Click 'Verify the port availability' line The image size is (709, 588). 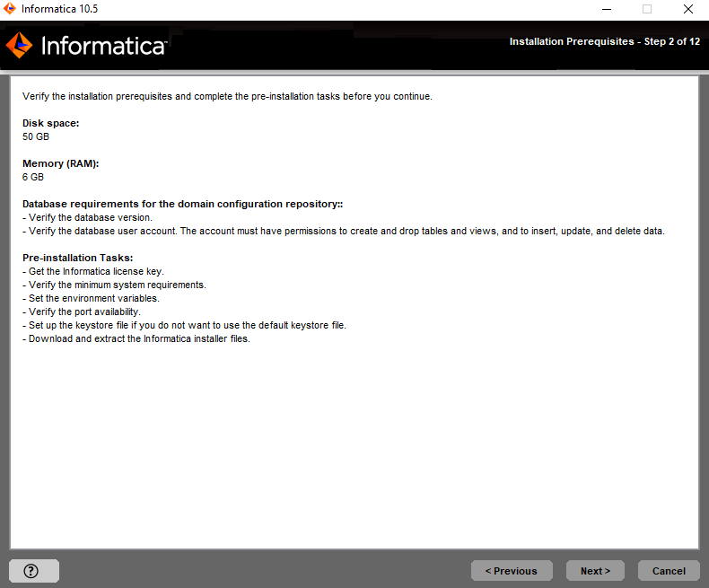click(x=82, y=312)
